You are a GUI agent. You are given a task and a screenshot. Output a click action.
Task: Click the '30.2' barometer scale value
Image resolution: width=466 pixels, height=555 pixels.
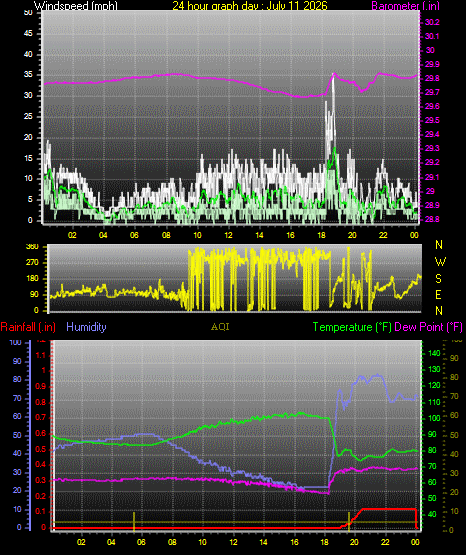[x=432, y=22]
